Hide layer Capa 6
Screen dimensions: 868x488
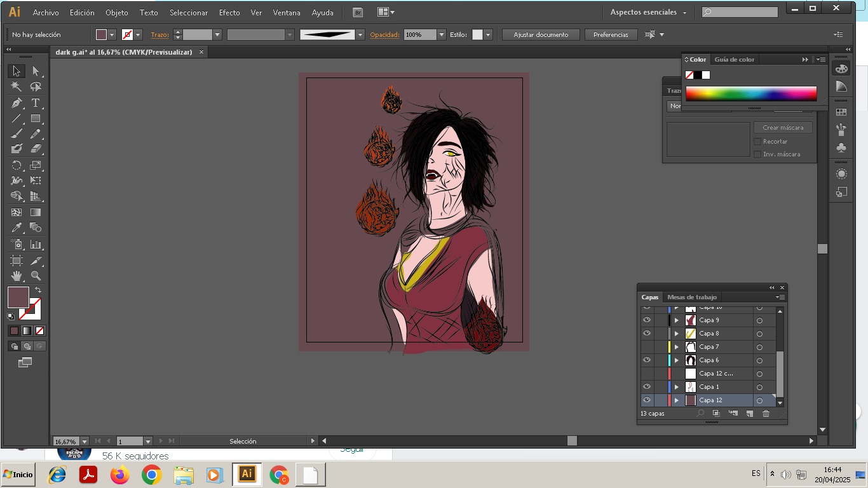point(647,360)
